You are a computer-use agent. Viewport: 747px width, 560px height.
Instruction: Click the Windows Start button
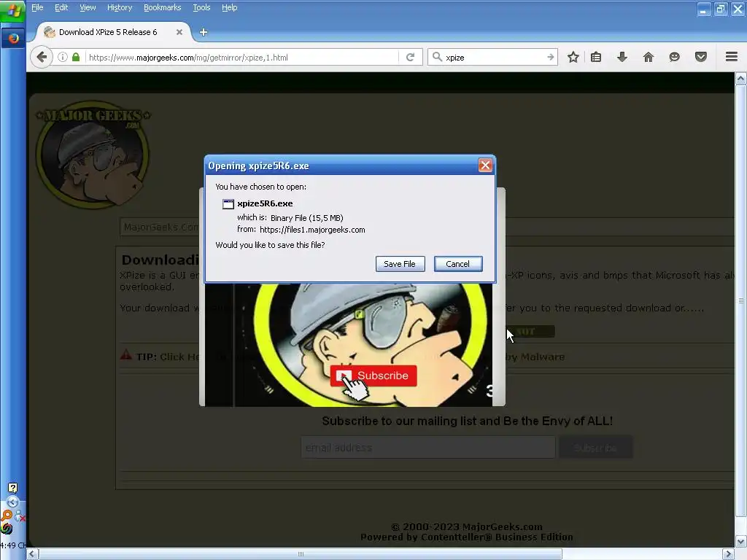click(x=13, y=10)
